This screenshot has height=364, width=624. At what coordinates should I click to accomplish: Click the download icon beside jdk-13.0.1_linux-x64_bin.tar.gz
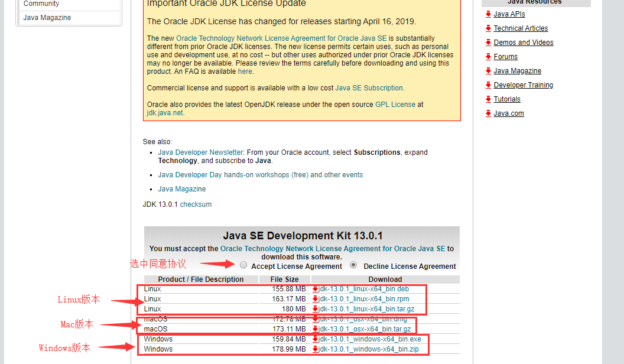click(315, 309)
